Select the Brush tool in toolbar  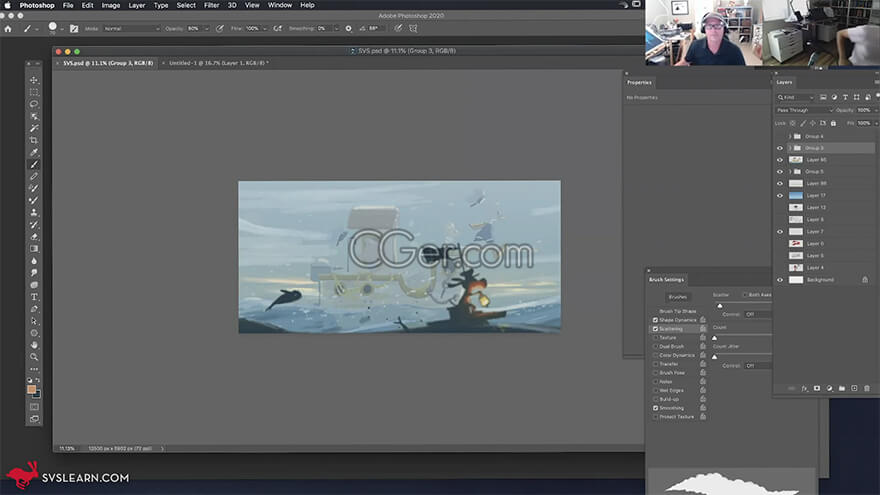tap(34, 164)
